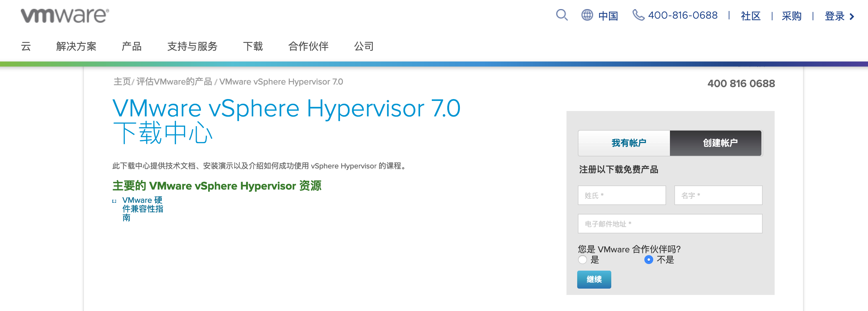Click the 注册以下载免费产品 heading

coord(619,169)
